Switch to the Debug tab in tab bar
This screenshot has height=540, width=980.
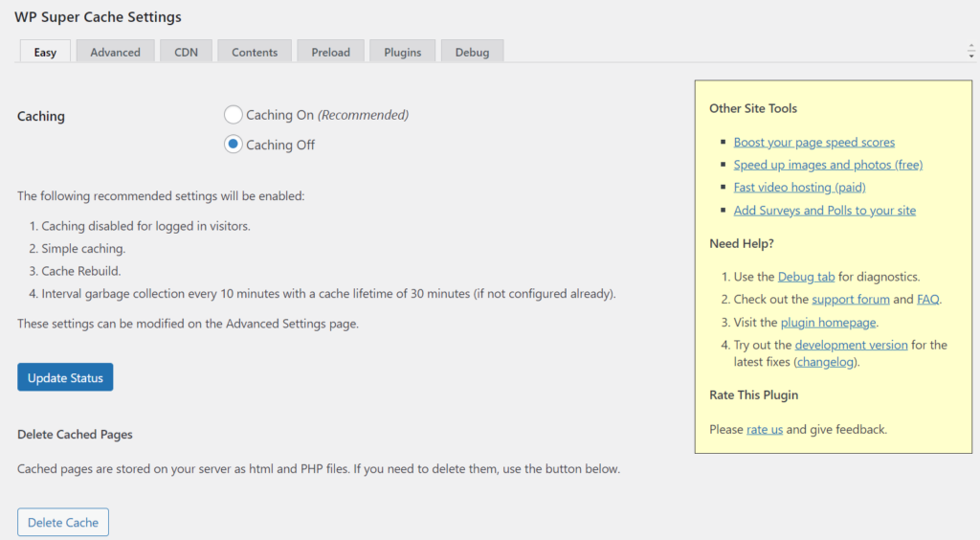[x=472, y=52]
